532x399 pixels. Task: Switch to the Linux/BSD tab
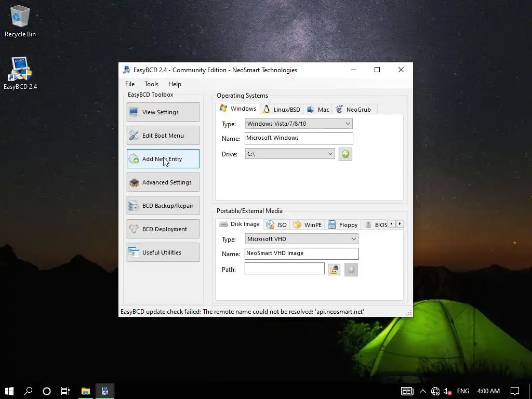282,109
